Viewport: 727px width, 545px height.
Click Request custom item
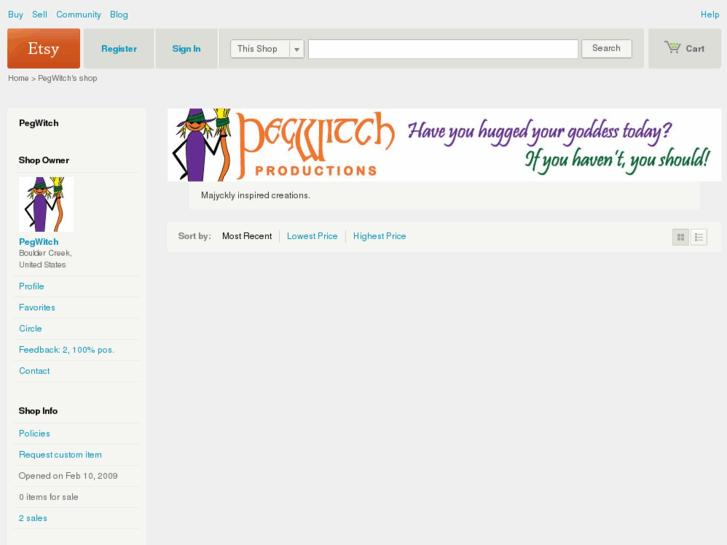[60, 455]
